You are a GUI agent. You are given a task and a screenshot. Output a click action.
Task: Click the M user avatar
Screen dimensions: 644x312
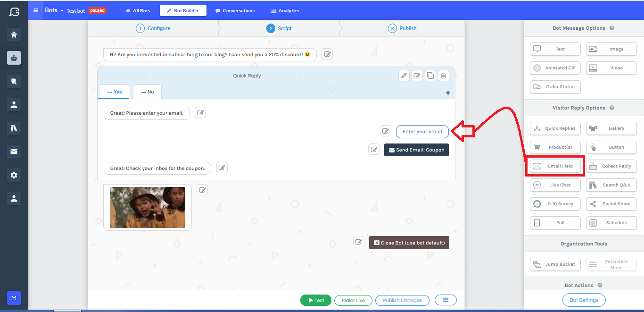[14, 298]
